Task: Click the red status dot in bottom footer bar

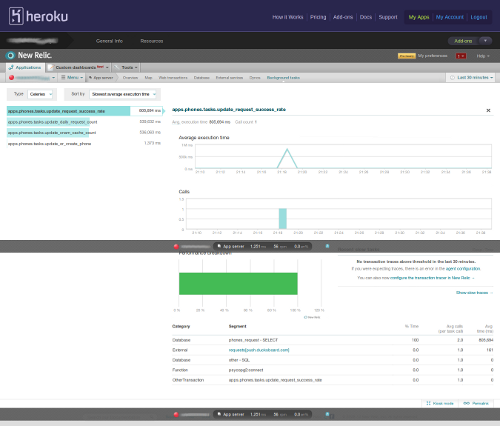Action: (x=176, y=415)
